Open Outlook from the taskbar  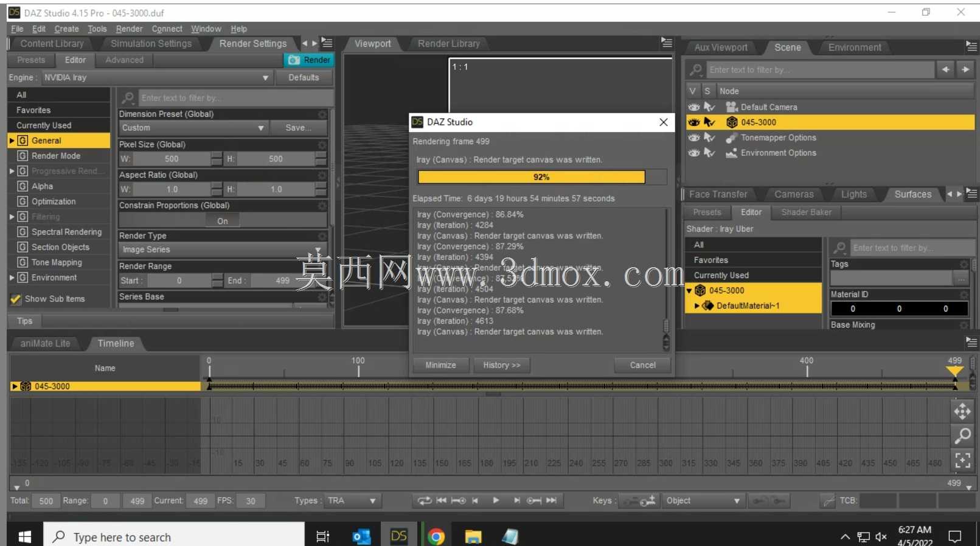(x=361, y=536)
